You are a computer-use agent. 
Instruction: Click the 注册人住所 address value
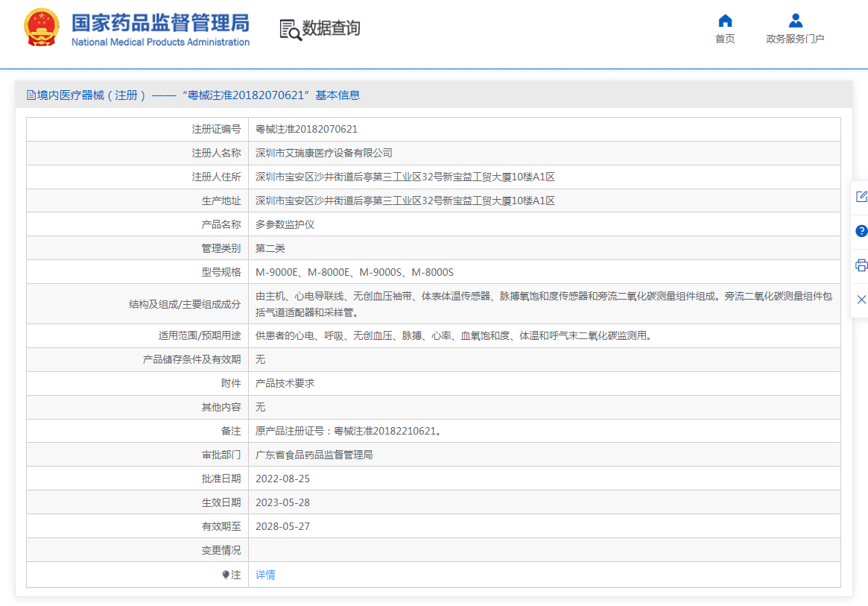405,177
